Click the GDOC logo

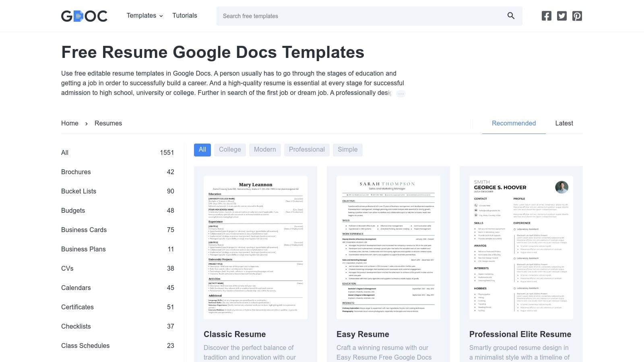(x=84, y=16)
